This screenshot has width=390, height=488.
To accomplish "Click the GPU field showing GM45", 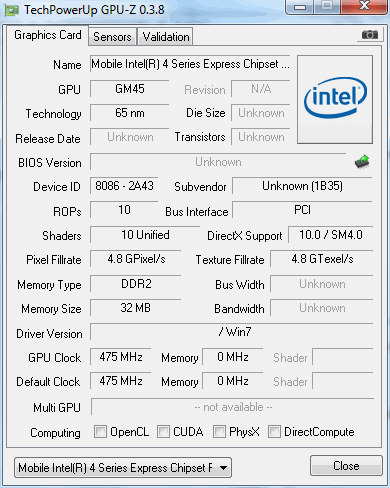I will (x=130, y=89).
